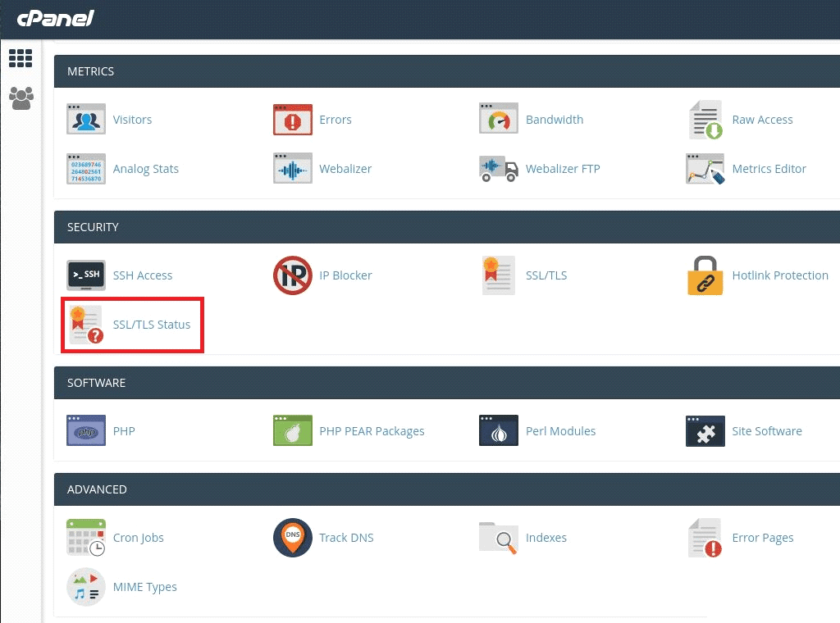Click the IP Blocker icon

point(292,275)
